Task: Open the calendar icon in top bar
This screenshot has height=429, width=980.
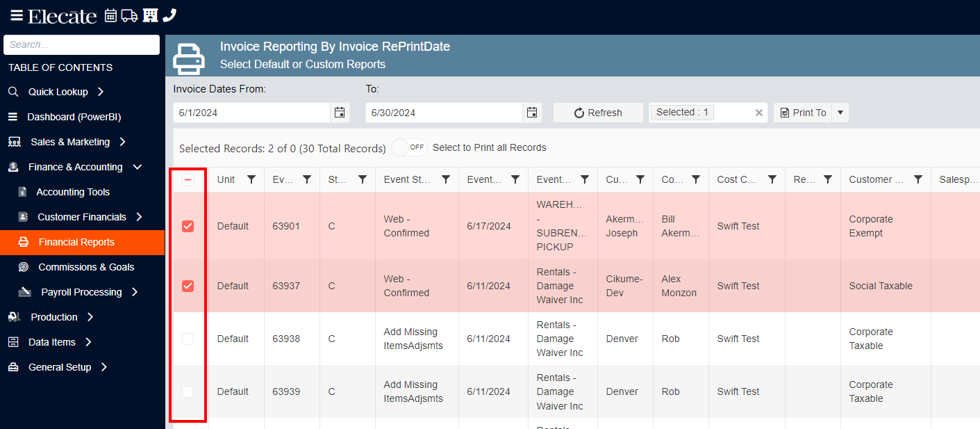Action: coord(110,15)
